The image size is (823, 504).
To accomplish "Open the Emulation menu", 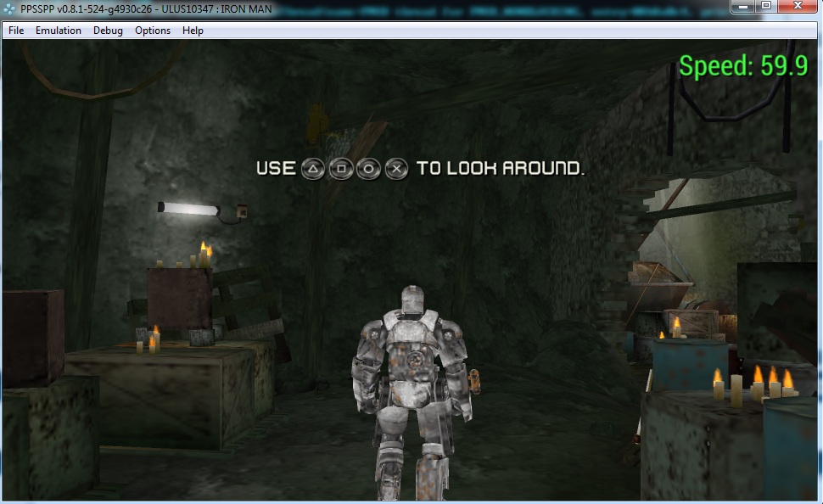I will [x=59, y=31].
